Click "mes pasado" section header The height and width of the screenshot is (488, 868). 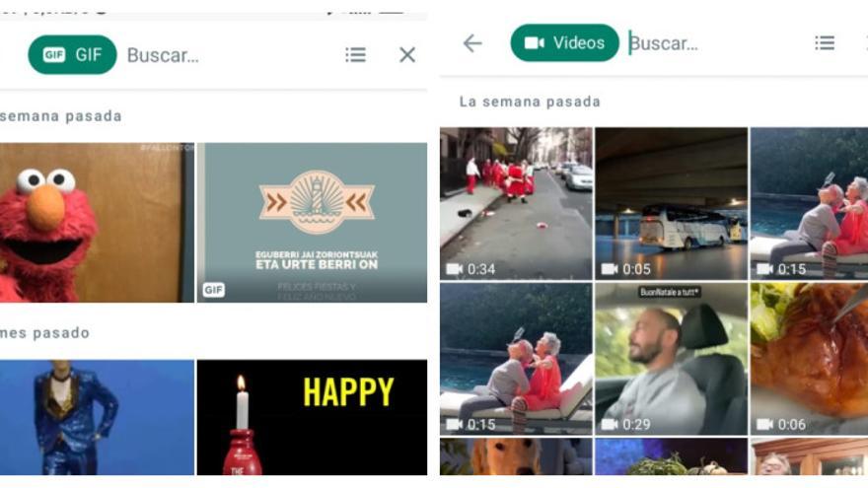coord(44,333)
